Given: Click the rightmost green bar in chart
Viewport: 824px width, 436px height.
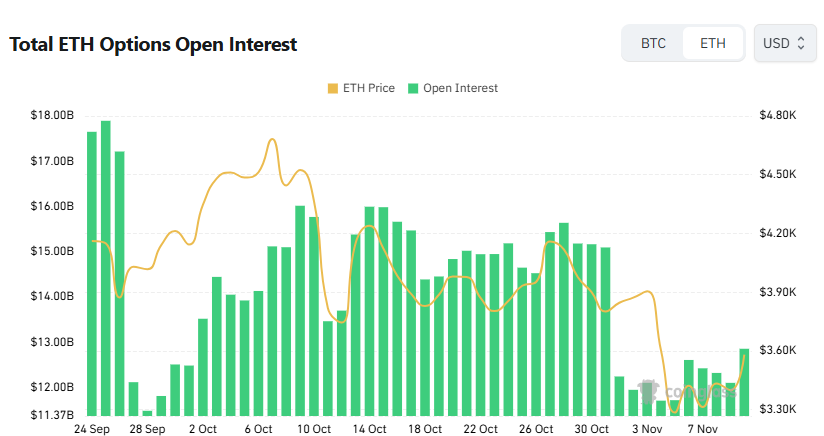Looking at the screenshot, I should tap(744, 381).
